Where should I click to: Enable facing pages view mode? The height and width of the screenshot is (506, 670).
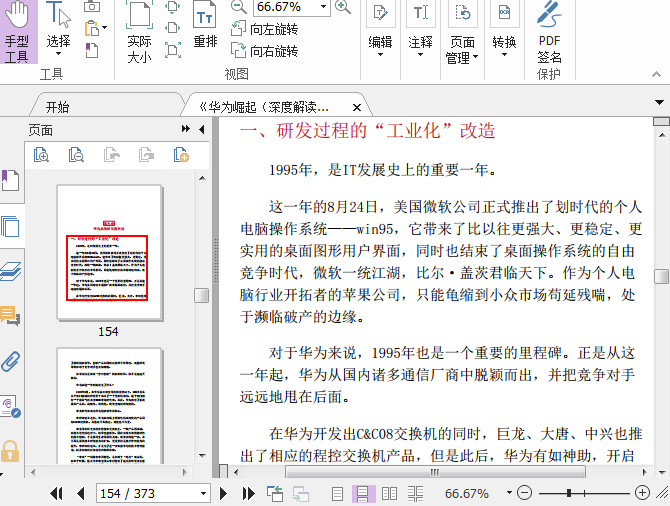pos(389,494)
